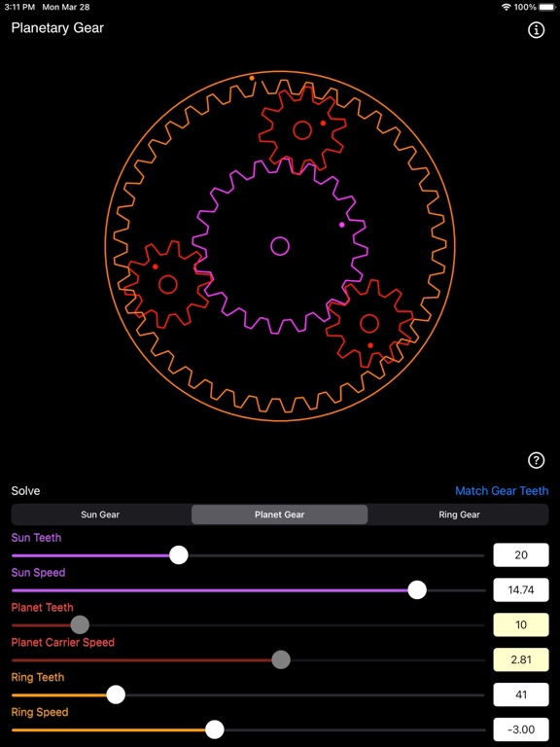Tap the Sun Teeth label
This screenshot has height=747, width=560.
36,538
